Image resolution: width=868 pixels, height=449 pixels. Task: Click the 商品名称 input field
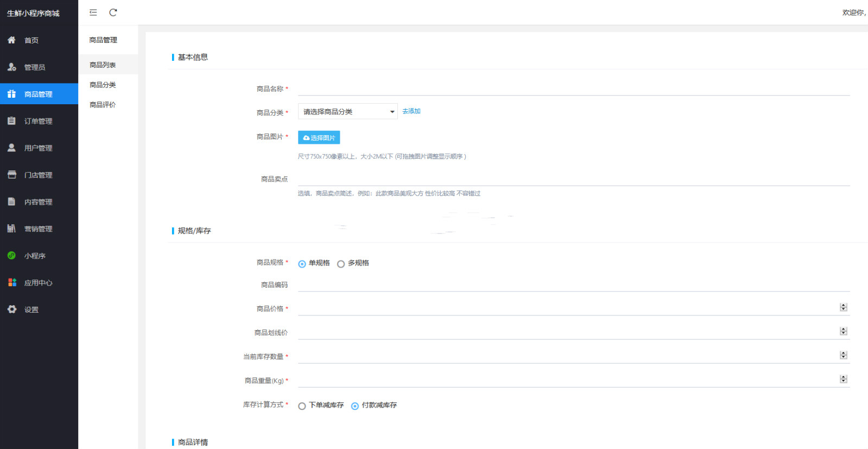[x=573, y=89]
